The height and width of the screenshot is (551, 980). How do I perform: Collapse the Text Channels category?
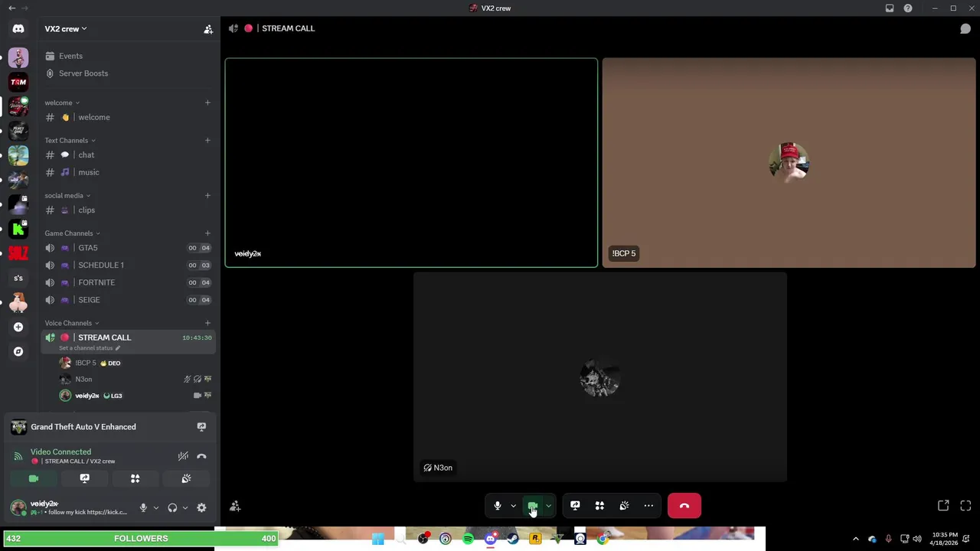70,141
